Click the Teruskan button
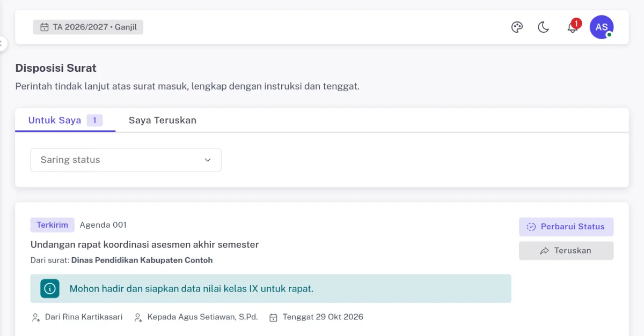 (566, 251)
